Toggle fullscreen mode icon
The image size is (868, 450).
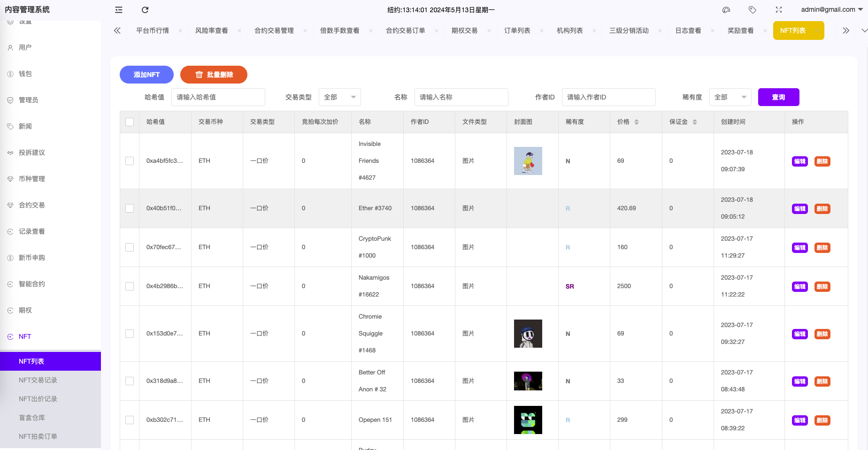pos(779,10)
